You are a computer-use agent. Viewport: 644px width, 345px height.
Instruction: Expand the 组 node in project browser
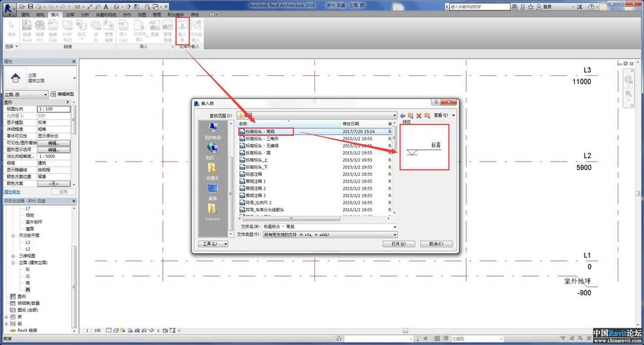[7, 324]
